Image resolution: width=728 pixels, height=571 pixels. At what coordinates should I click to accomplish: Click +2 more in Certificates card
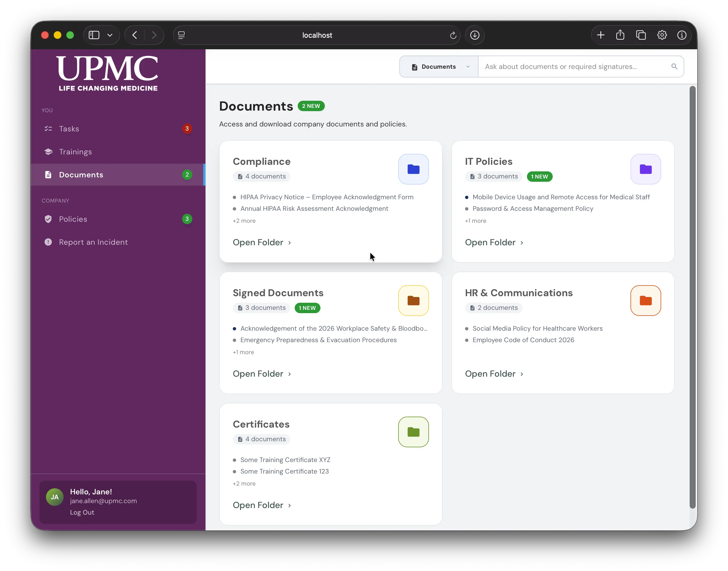(x=244, y=484)
